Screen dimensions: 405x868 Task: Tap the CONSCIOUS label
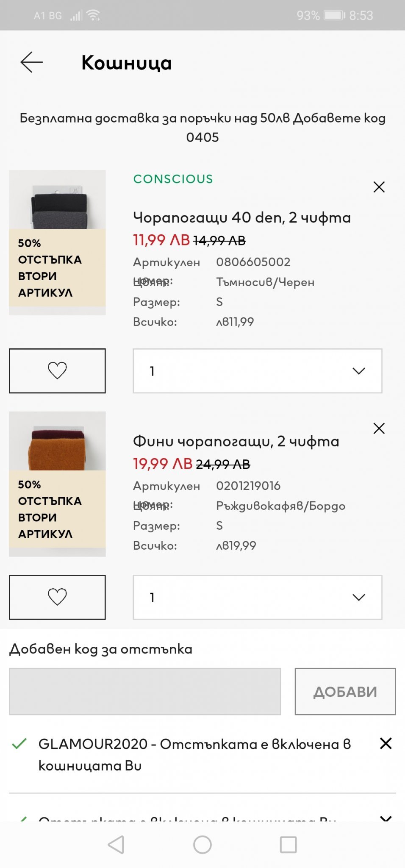[x=173, y=179]
